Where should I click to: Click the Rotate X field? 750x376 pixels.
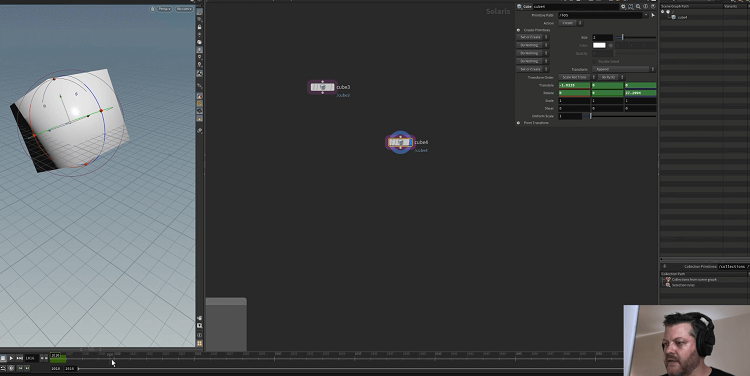574,93
